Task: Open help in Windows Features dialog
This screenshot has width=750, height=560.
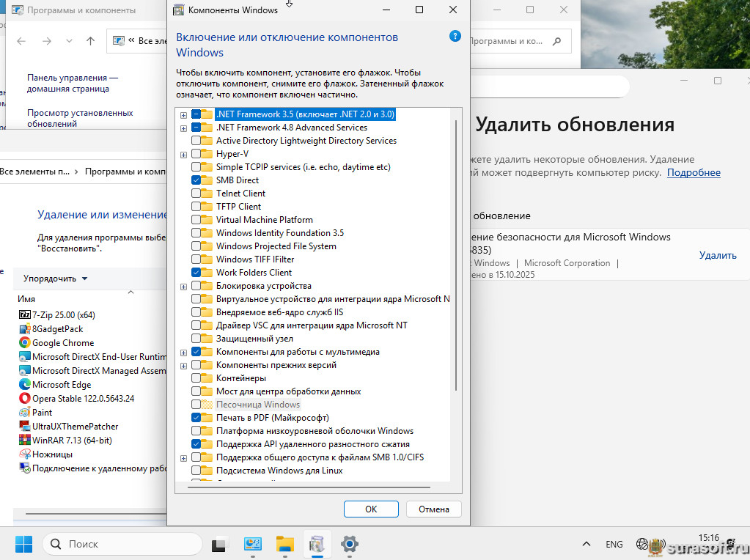Action: (x=455, y=36)
